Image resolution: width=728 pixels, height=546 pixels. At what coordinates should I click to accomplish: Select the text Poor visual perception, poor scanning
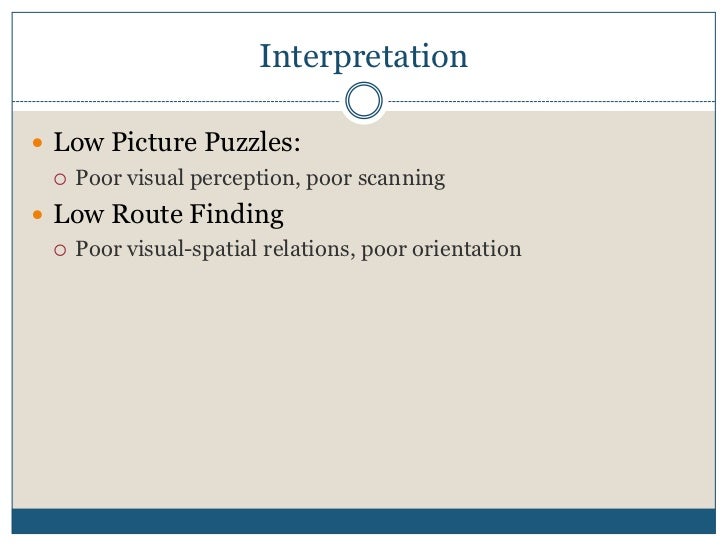pyautogui.click(x=260, y=179)
